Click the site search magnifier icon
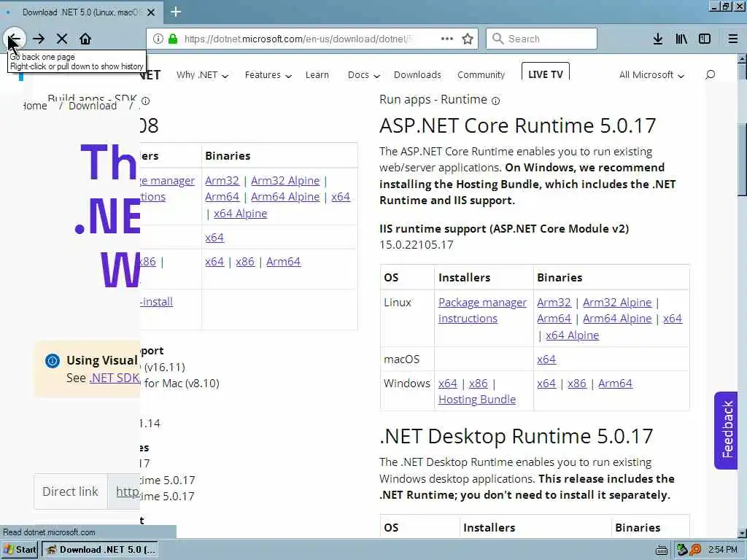This screenshot has width=747, height=560. [x=711, y=75]
